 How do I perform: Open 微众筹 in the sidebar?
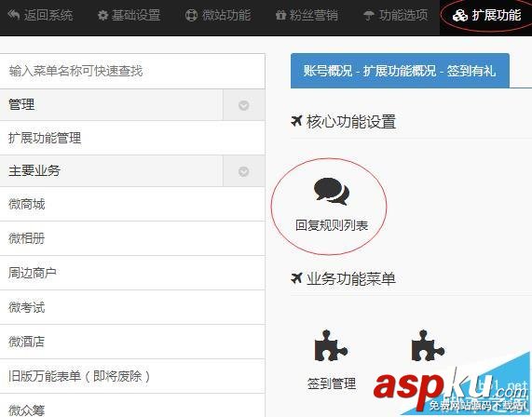pos(132,406)
